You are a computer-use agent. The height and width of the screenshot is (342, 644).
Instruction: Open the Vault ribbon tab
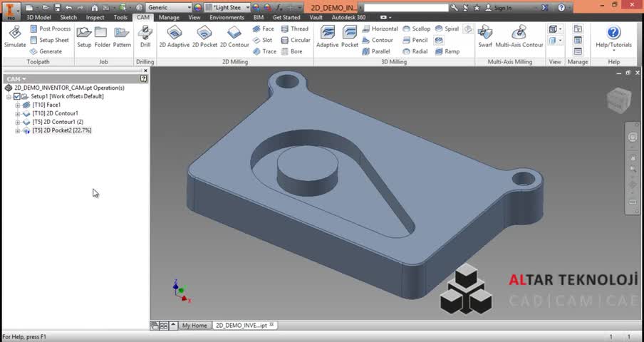pos(316,17)
